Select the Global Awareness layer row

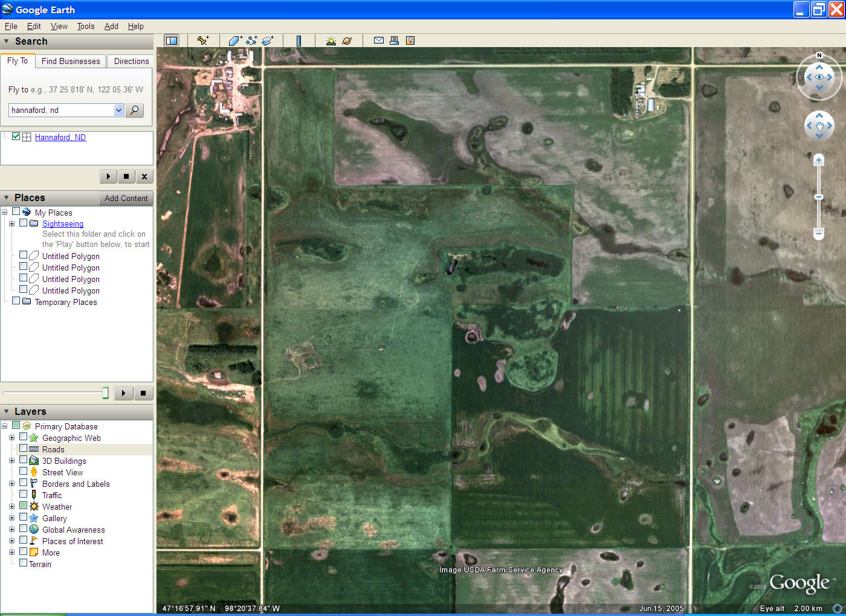(x=73, y=530)
